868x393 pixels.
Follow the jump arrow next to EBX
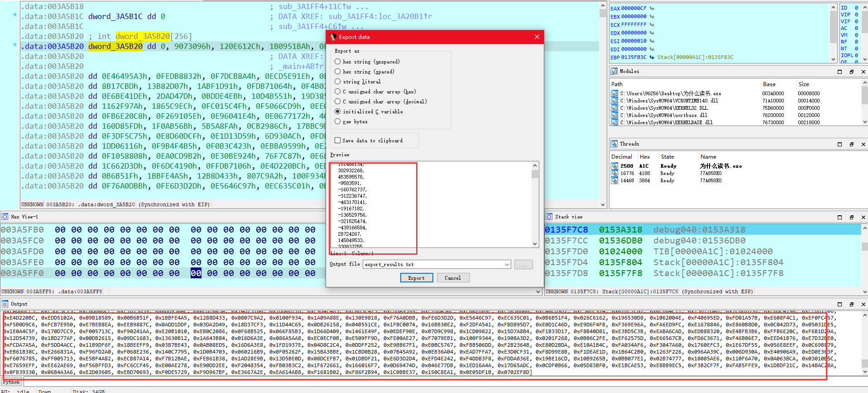[652, 16]
